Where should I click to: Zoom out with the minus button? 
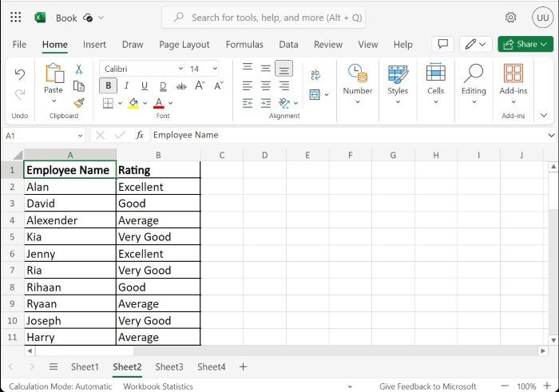point(505,386)
